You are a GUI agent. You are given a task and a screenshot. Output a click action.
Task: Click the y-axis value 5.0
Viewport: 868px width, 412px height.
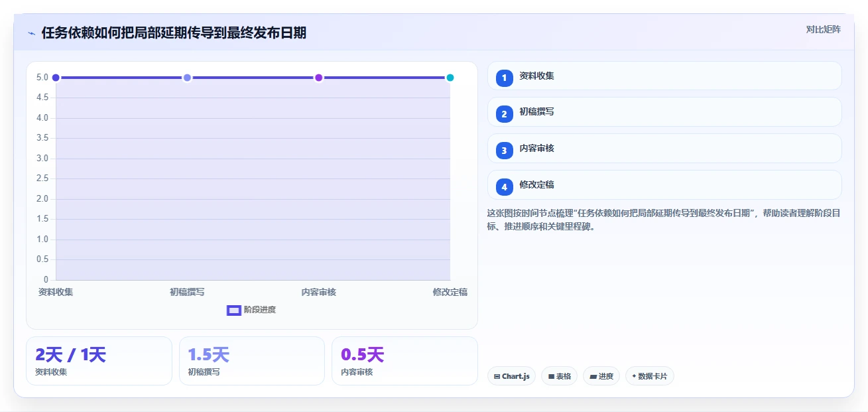click(x=42, y=78)
